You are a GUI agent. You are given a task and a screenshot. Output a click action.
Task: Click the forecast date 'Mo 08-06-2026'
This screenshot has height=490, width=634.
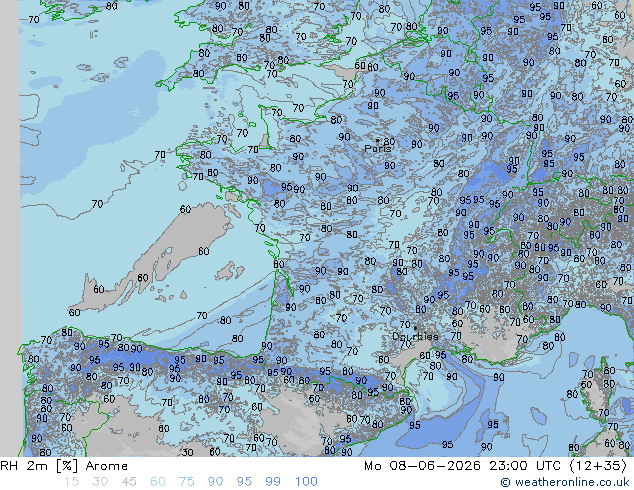[423, 466]
